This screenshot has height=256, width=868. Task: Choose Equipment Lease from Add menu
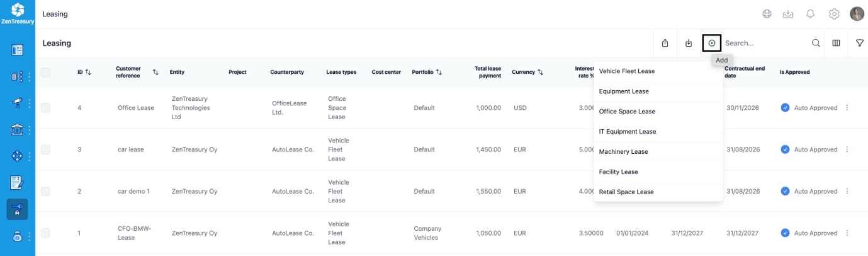tap(658, 91)
